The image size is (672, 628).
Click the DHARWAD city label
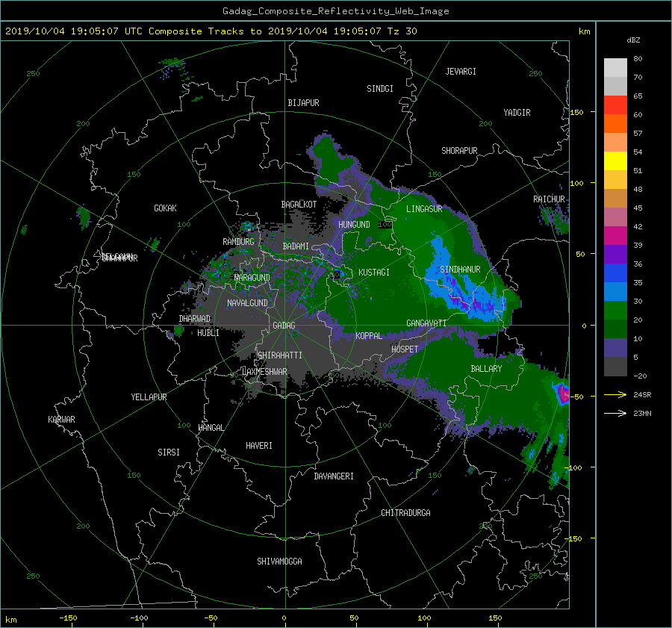coord(195,319)
